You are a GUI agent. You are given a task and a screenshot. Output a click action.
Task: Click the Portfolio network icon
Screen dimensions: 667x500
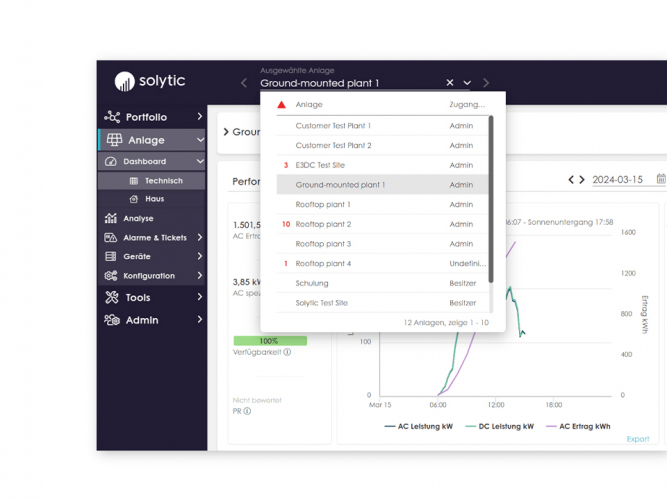112,117
